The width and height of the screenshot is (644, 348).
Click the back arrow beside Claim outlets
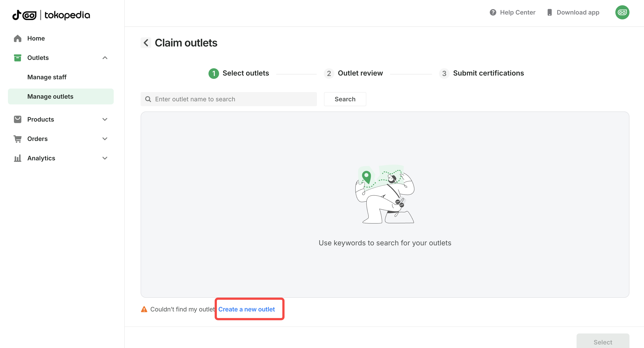click(x=146, y=43)
